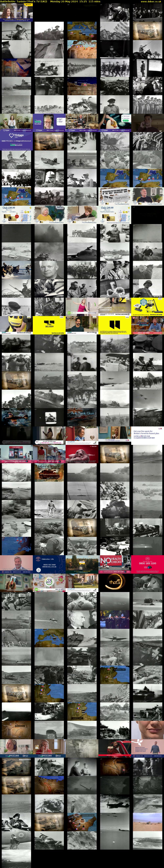Select the plain yellow Karcher logo thumbnail
The height and width of the screenshot is (868, 164).
click(x=115, y=325)
